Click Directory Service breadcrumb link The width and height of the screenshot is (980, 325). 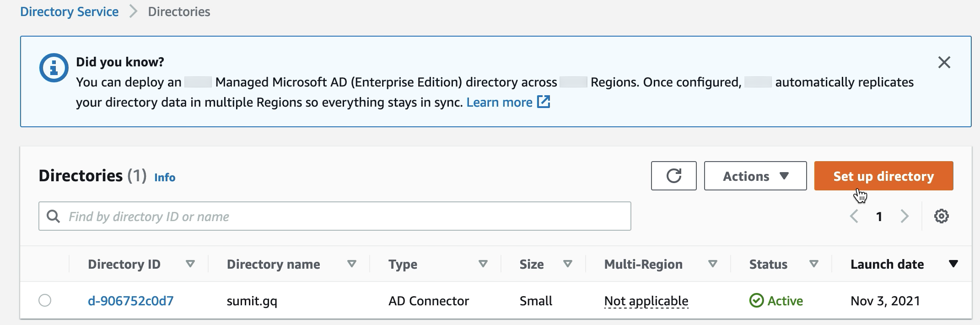70,12
